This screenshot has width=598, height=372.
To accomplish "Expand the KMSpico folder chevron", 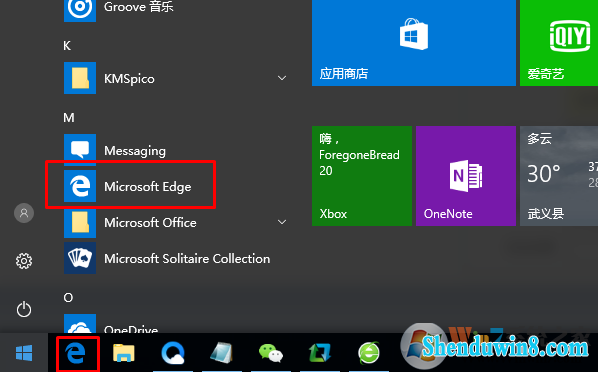I will pyautogui.click(x=282, y=78).
